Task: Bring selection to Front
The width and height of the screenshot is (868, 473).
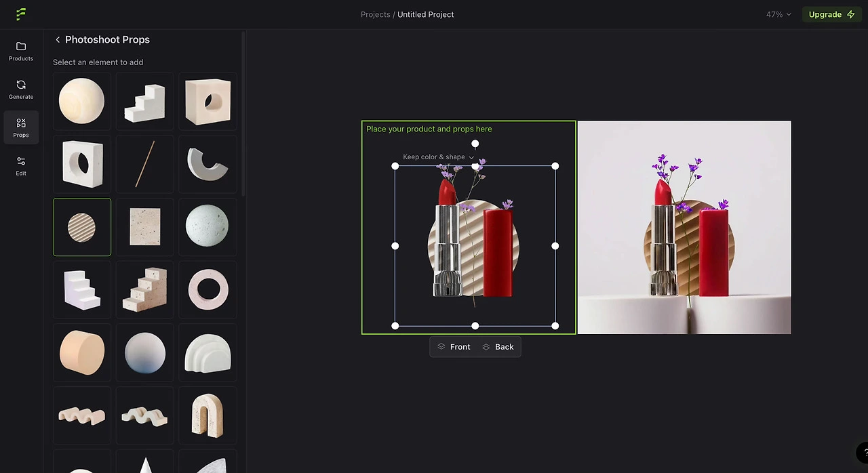Action: click(x=454, y=347)
